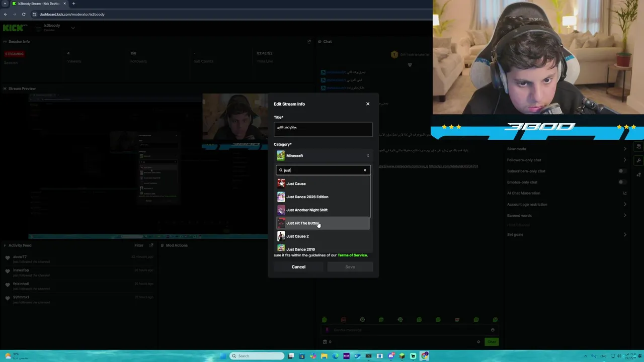Open the Minecraft category dropdown

point(323,156)
